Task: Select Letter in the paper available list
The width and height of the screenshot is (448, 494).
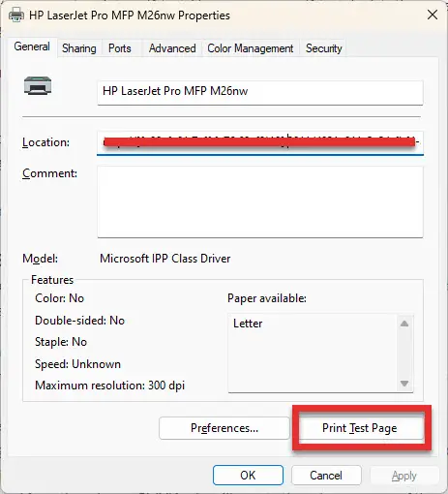Action: click(x=248, y=324)
